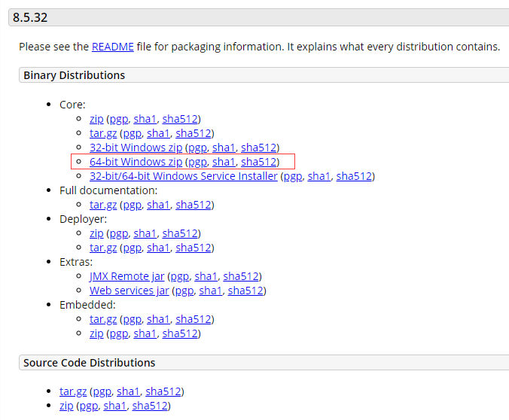
Task: Download Core tar.gz distribution
Action: coord(103,133)
